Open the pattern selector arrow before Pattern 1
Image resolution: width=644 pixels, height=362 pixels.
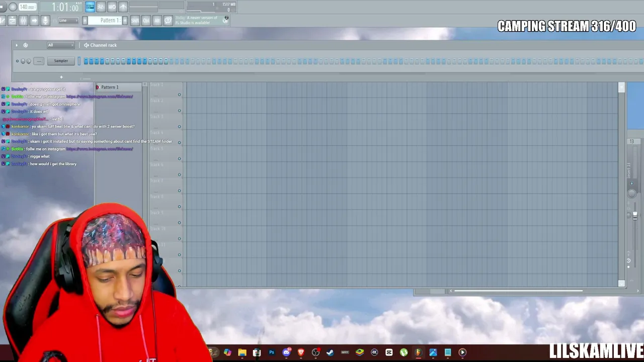coord(85,21)
